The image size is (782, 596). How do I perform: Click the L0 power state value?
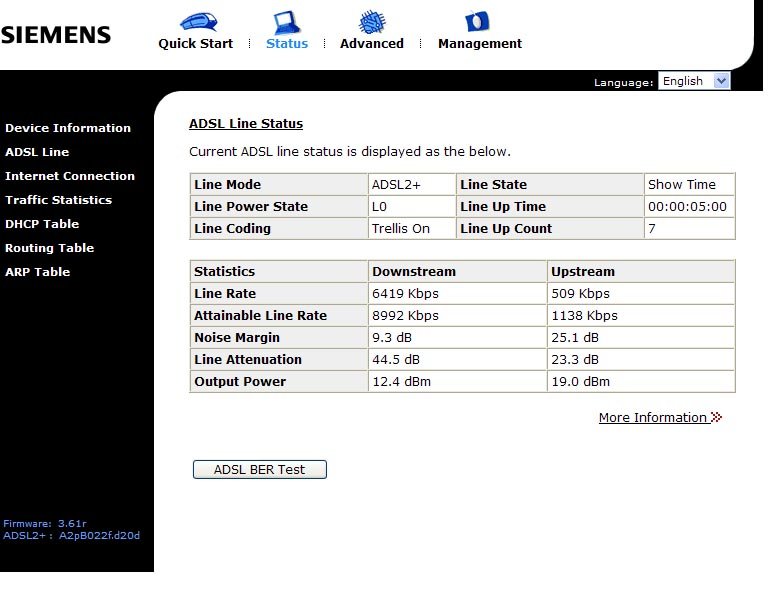point(379,206)
